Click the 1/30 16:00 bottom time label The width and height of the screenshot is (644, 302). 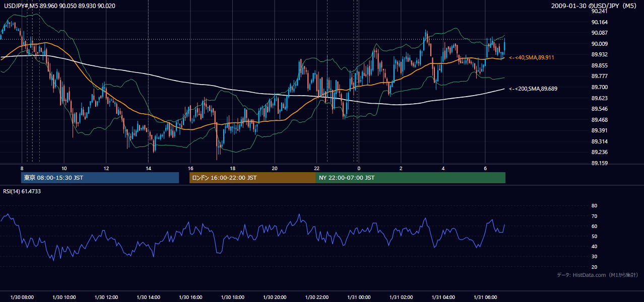(190, 297)
